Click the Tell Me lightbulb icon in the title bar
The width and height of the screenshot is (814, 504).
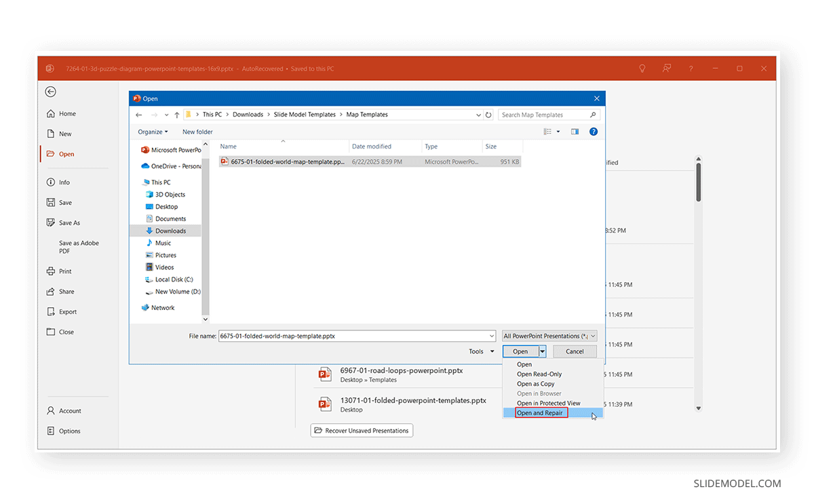tap(642, 69)
